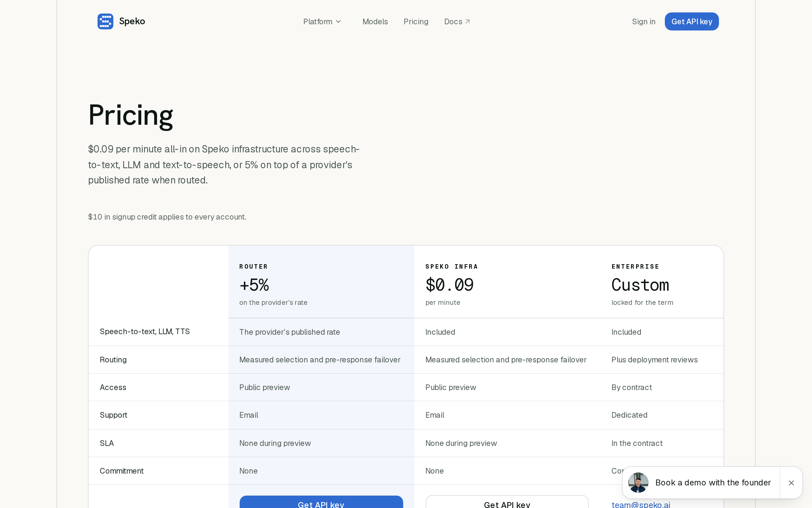The width and height of the screenshot is (812, 508).
Task: Click the Docs external arrow icon
Action: click(467, 21)
